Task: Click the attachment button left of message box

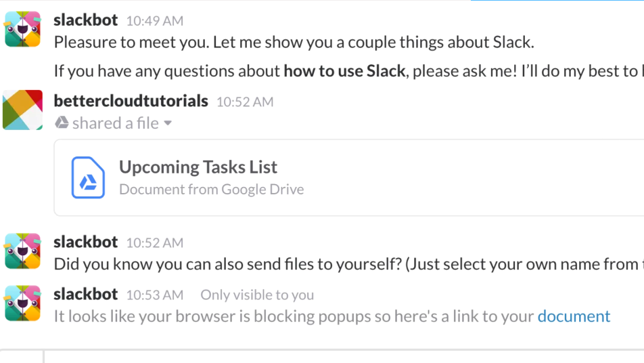Action: (x=22, y=356)
